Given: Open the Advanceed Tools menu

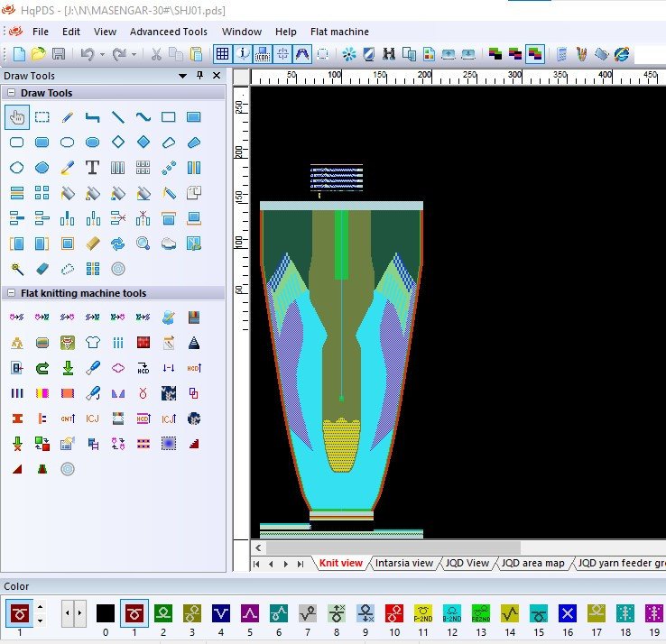Looking at the screenshot, I should pyautogui.click(x=168, y=32).
